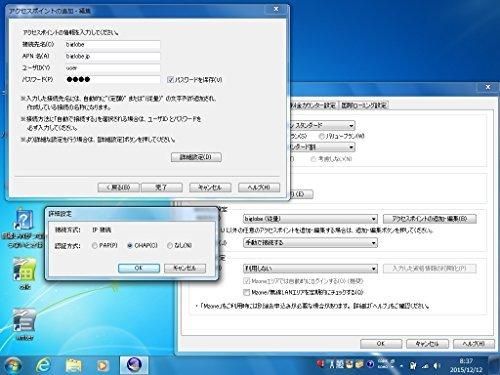Open the biglobe access point dropdown

coord(310,219)
